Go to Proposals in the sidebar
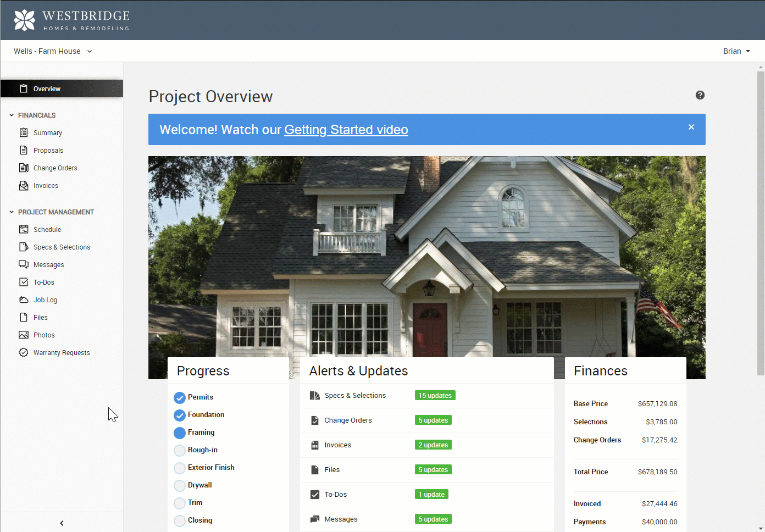The height and width of the screenshot is (532, 765). tap(48, 151)
